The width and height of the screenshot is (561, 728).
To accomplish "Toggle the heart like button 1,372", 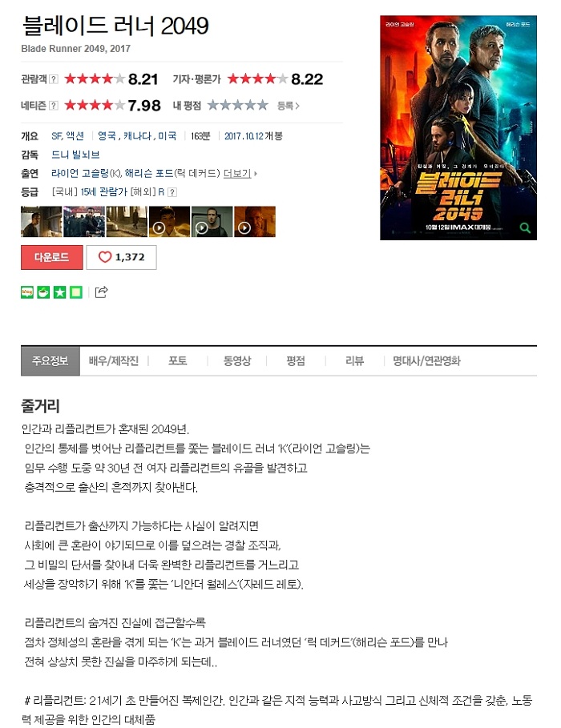I will 121,257.
